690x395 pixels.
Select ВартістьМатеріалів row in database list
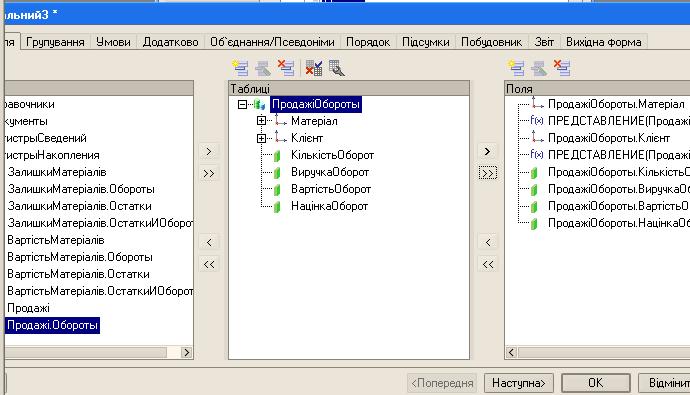click(x=56, y=240)
